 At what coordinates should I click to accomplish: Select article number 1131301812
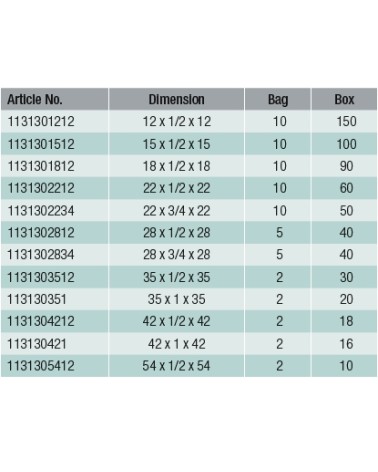tap(41, 166)
